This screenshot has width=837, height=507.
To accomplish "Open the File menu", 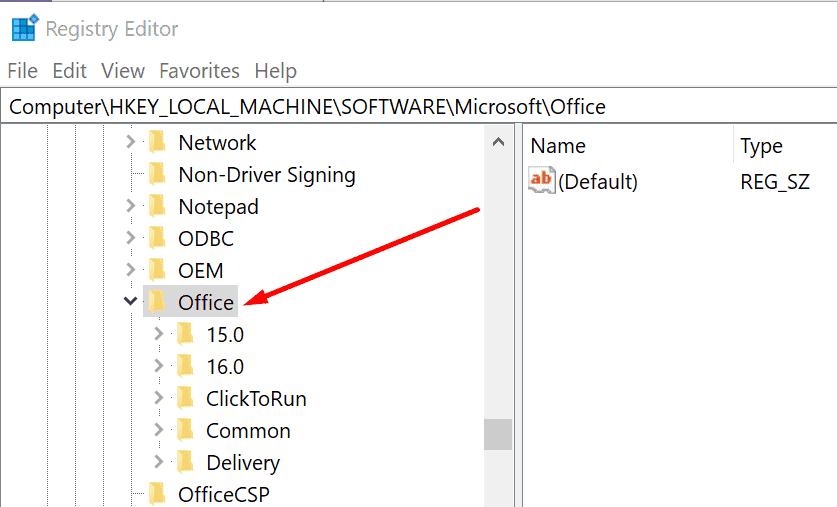I will tap(22, 71).
